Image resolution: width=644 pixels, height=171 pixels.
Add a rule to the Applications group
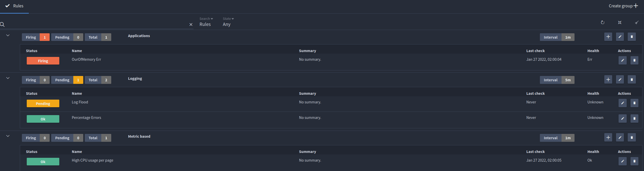point(608,37)
